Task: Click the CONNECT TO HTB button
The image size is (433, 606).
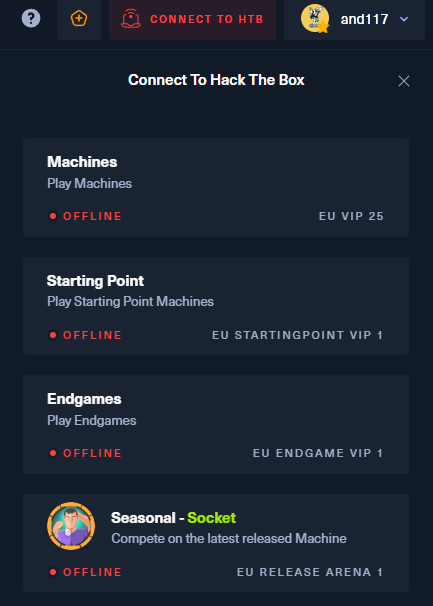Action: click(x=193, y=19)
